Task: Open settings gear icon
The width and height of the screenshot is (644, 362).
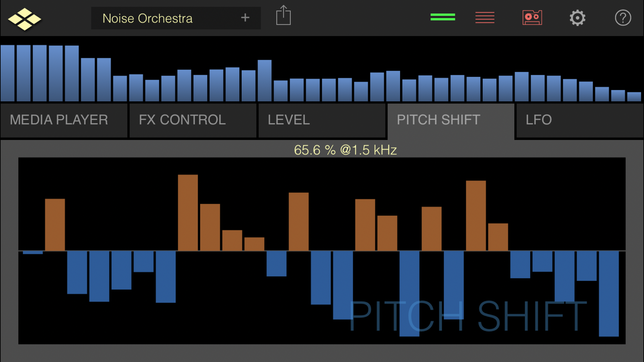Action: 577,18
